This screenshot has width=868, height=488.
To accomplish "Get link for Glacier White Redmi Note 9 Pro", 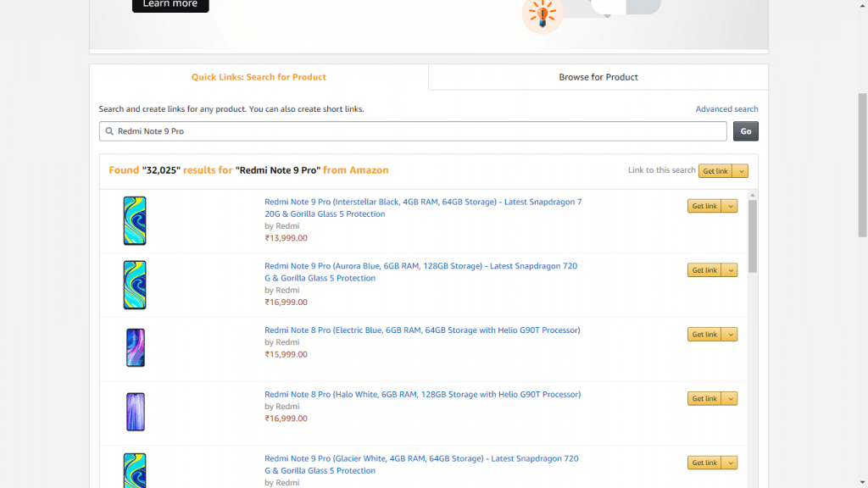I will (x=704, y=463).
